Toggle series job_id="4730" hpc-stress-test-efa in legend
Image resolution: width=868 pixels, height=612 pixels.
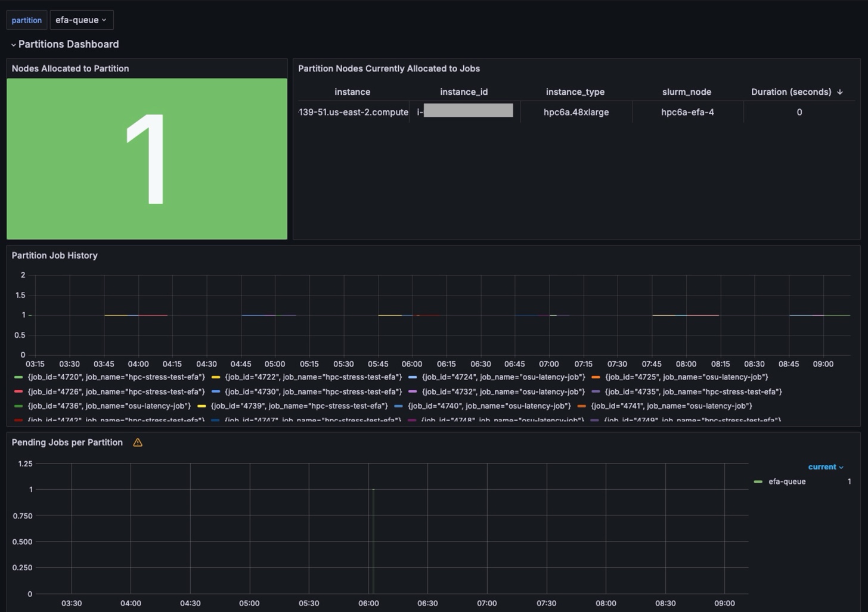coord(314,392)
